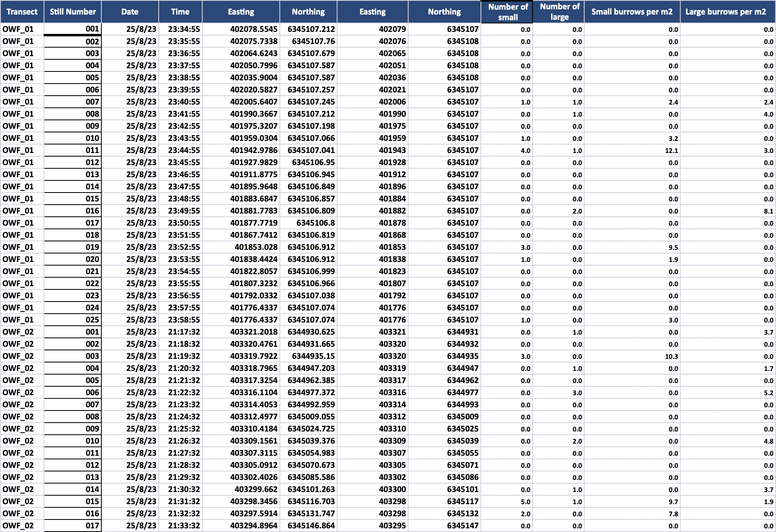The height and width of the screenshot is (532, 776).
Task: Click easting cell 401853.028
Action: (241, 247)
